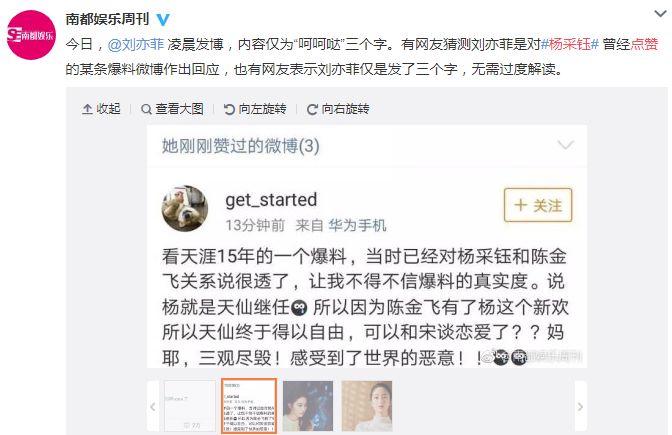
Task: Open 查看大图 to view full image
Action: [172, 109]
